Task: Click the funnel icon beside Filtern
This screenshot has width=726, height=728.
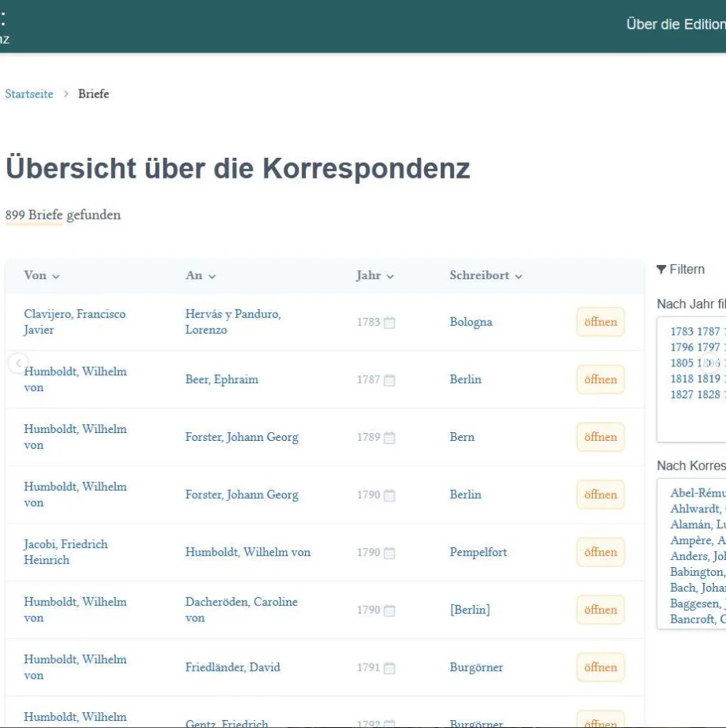Action: [662, 270]
